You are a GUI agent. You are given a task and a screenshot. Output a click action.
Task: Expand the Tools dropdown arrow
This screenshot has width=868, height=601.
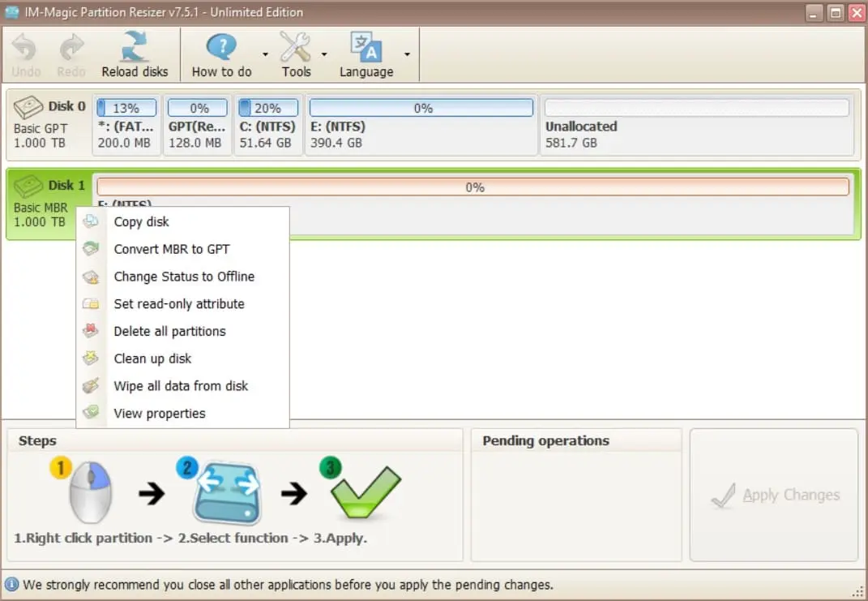pos(324,54)
